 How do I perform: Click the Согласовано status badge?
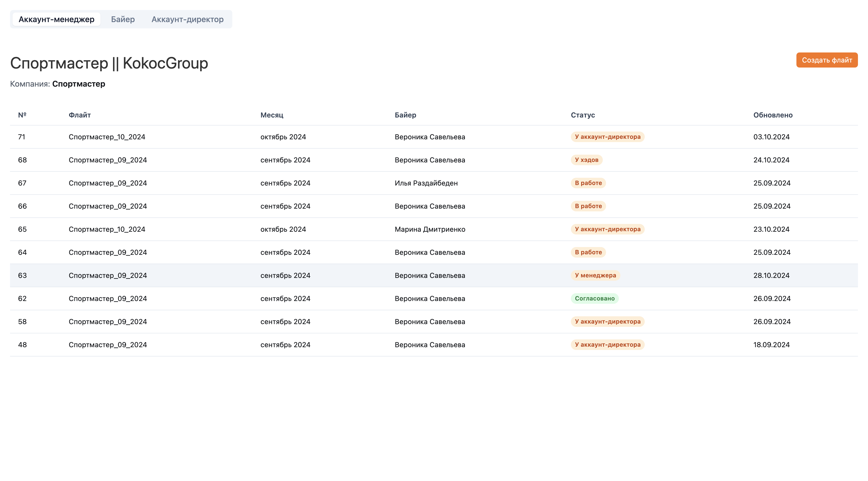595,298
